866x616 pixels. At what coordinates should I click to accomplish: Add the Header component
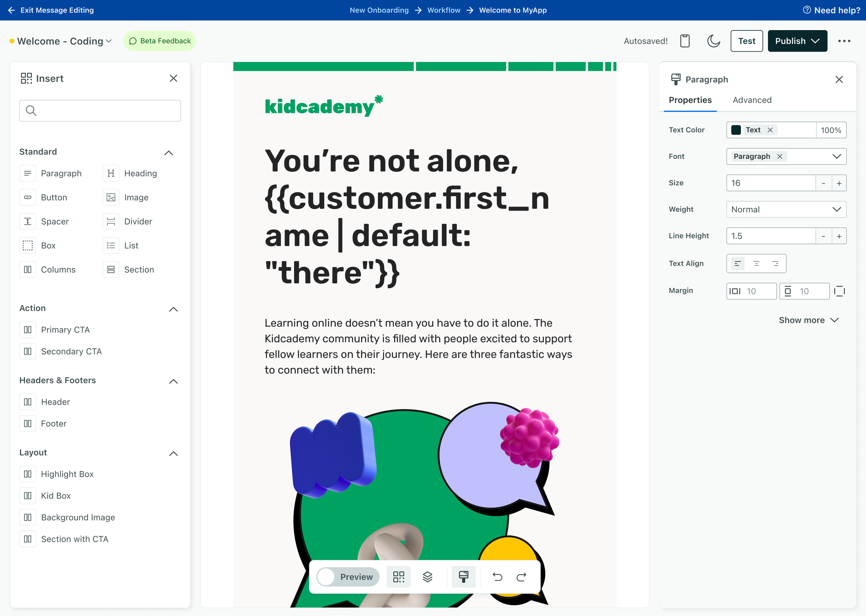(x=45, y=402)
